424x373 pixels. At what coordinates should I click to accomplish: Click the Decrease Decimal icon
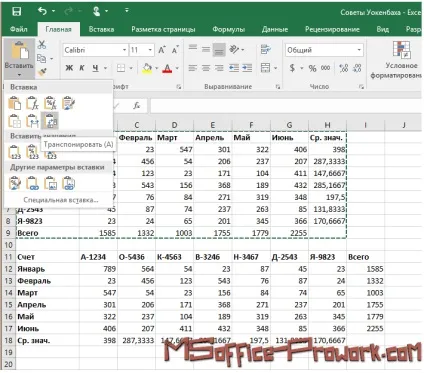click(357, 68)
